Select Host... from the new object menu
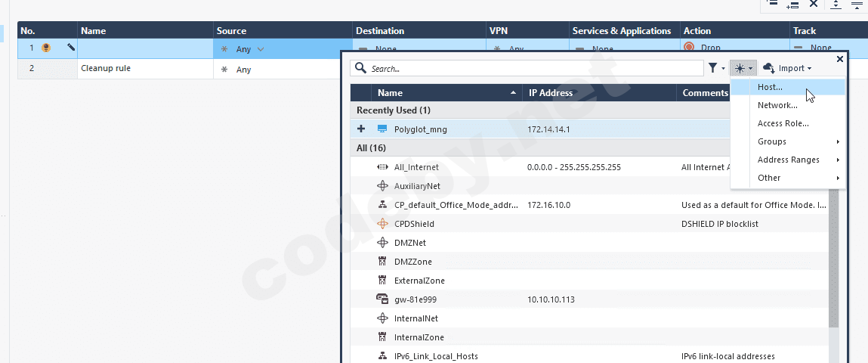Viewport: 868px width, 363px height. [788, 87]
